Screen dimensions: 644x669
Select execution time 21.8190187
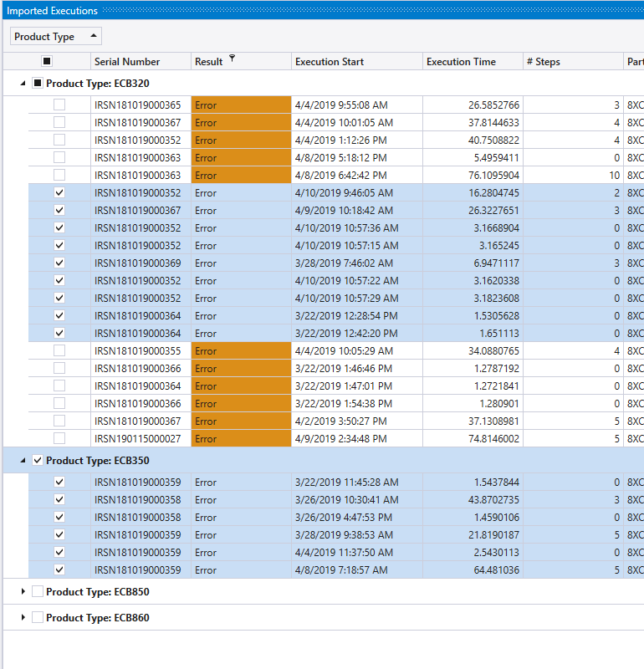pos(493,535)
